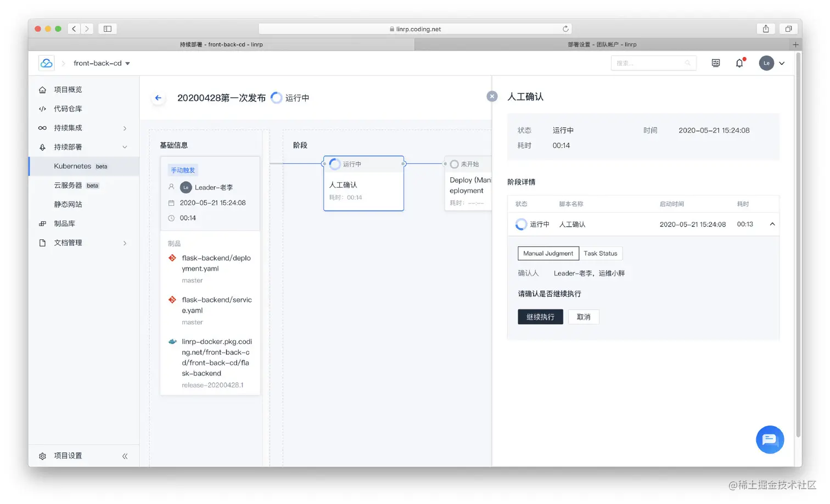Screen dimensions: 830x504
Task: Open flask-backend/service.yaml artifact
Action: click(x=216, y=305)
